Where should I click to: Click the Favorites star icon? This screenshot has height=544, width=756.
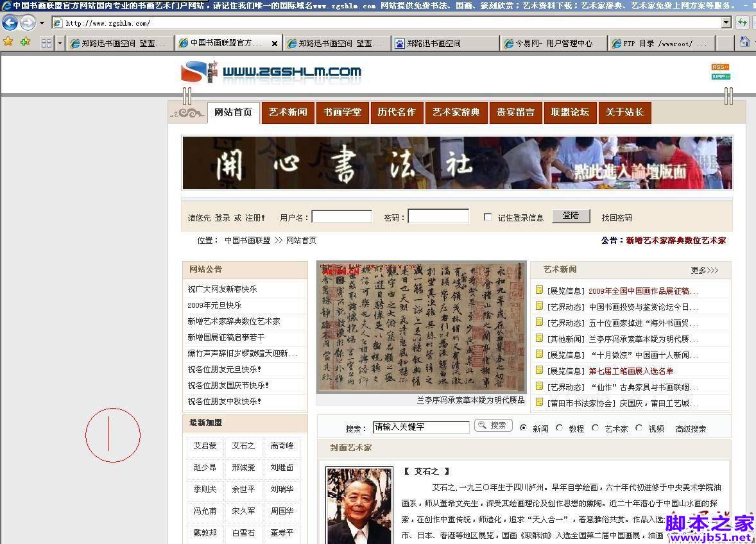(x=10, y=42)
